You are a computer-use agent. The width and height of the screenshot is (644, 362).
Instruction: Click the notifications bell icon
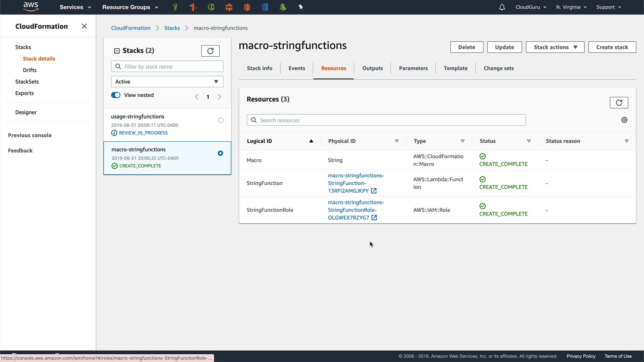[502, 7]
